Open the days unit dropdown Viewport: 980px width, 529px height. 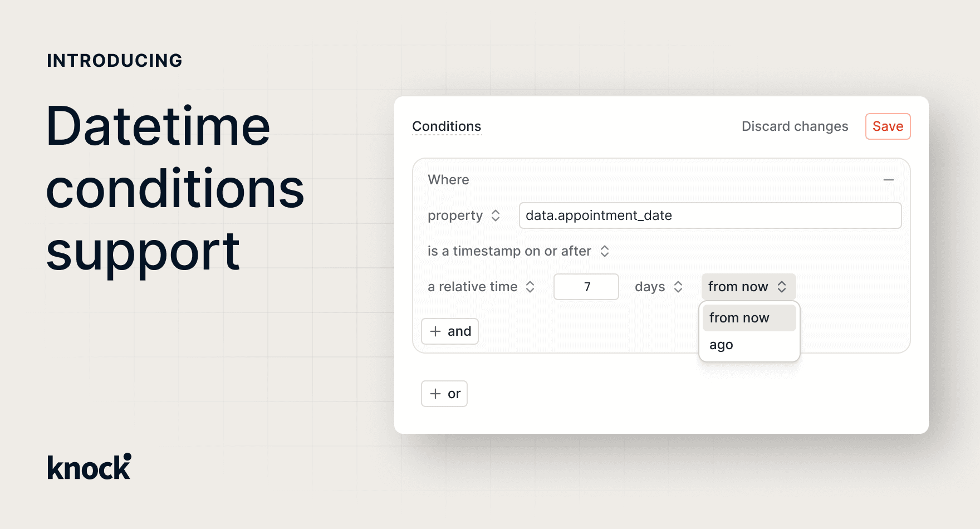coord(658,287)
